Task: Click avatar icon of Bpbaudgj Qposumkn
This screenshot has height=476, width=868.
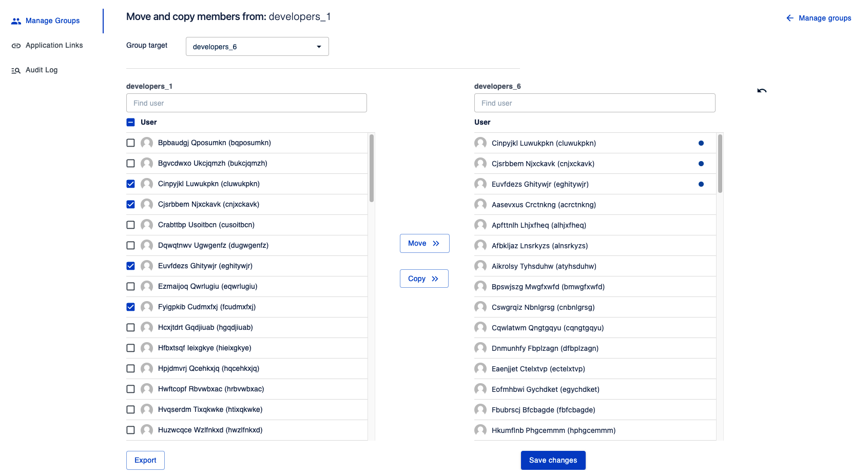Action: (147, 143)
